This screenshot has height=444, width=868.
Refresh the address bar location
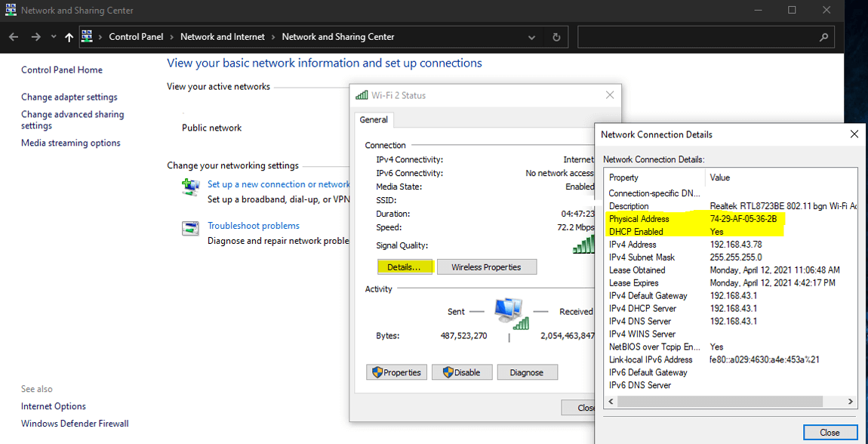(x=556, y=37)
